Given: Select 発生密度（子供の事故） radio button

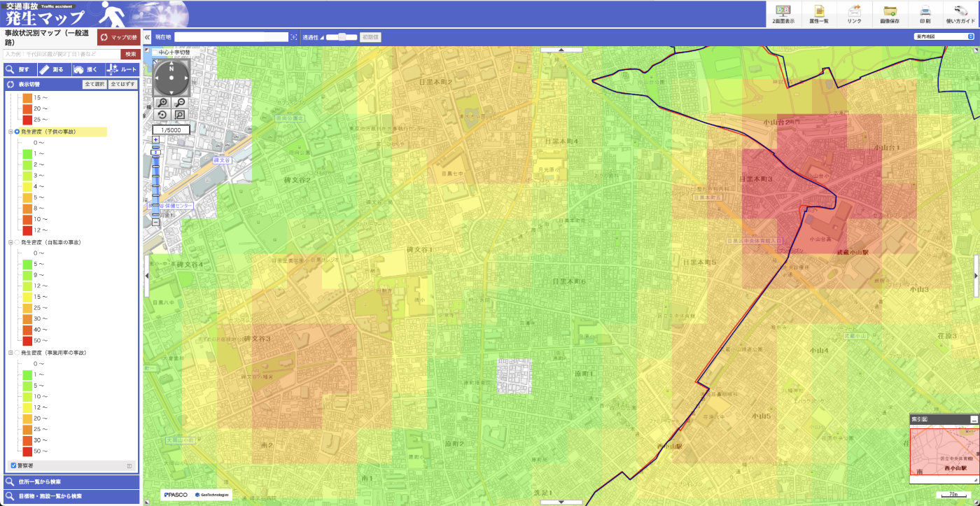Looking at the screenshot, I should [17, 132].
